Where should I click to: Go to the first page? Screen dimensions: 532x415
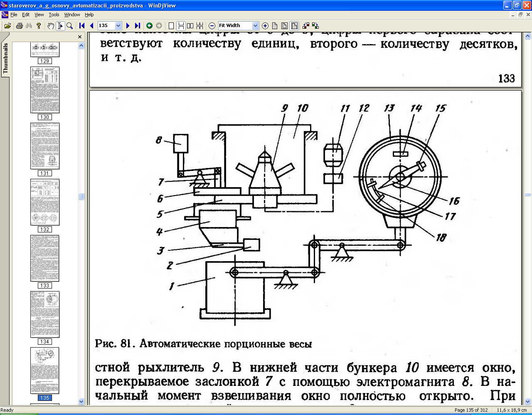(x=82, y=25)
